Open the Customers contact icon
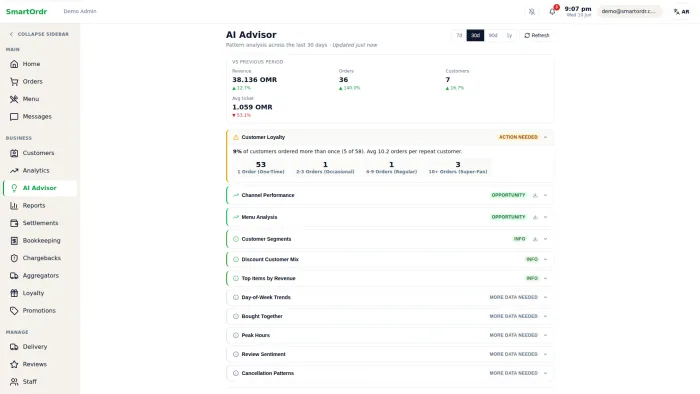Screen dimensions: 700x394 (14, 153)
